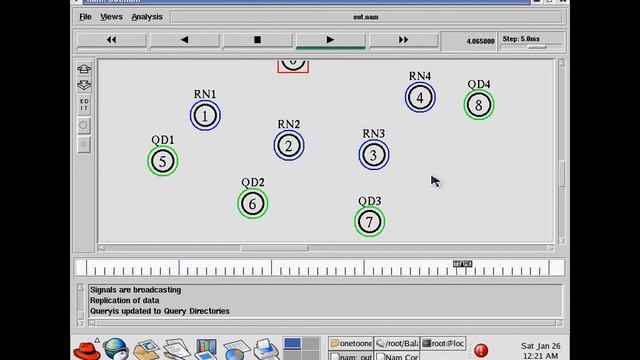The image size is (640, 360).
Task: Click the horizontal scrollbar thumb of canvas
Action: pos(274,248)
